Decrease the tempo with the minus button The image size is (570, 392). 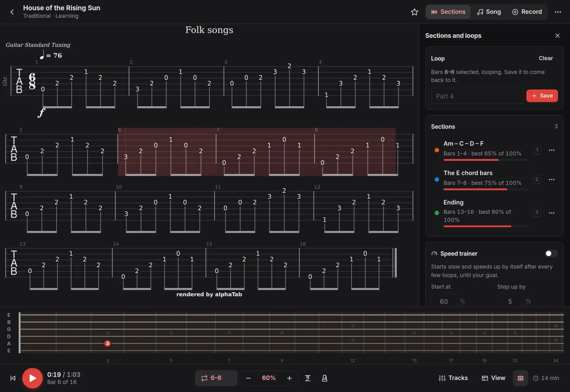(x=248, y=378)
